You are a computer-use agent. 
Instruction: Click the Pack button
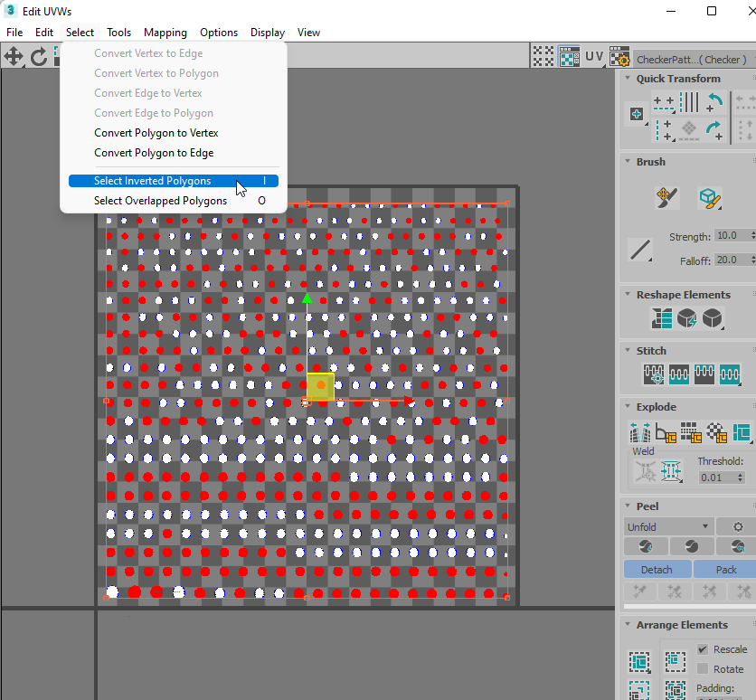coord(725,570)
